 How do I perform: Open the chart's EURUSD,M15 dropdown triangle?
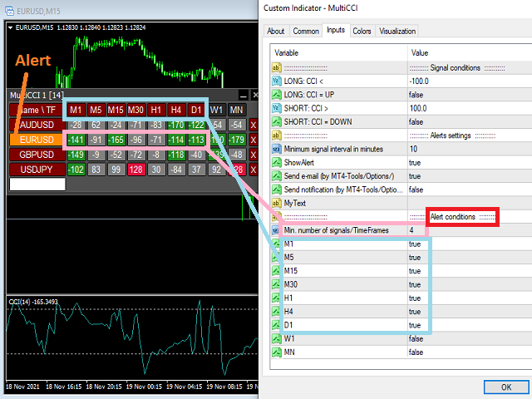pos(11,27)
